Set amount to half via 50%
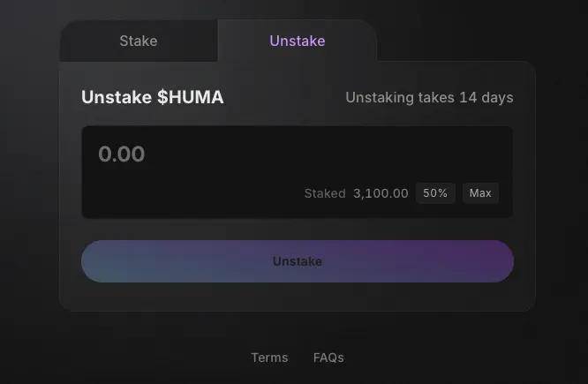The width and height of the screenshot is (588, 384). (435, 193)
